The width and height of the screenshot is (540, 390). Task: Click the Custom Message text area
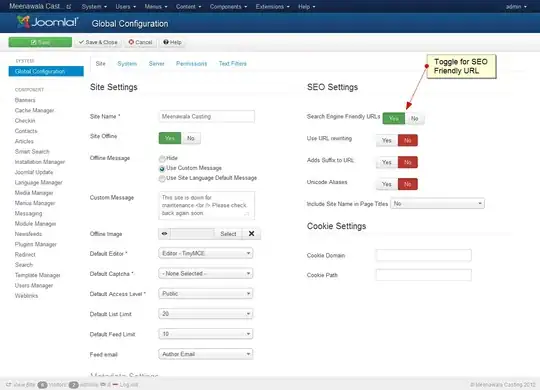pyautogui.click(x=207, y=205)
